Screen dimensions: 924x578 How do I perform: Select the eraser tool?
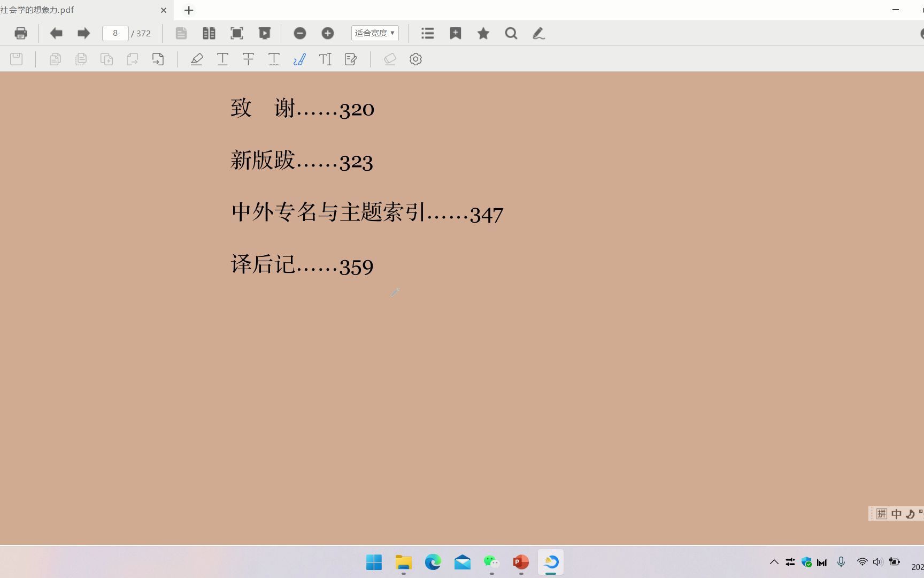coord(390,59)
